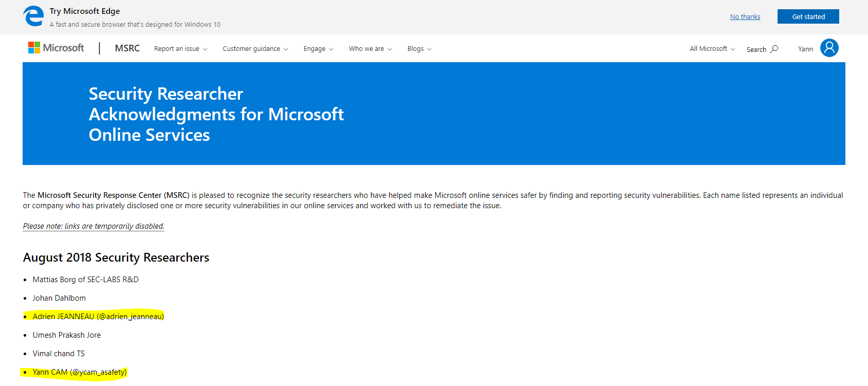
Task: Go to the MSRC home link
Action: [x=127, y=48]
